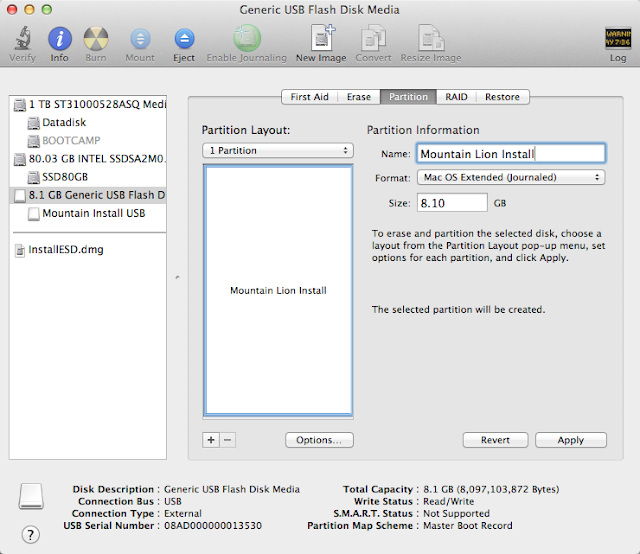This screenshot has height=554, width=640.
Task: Click the Size field showing 8.10
Action: click(452, 203)
